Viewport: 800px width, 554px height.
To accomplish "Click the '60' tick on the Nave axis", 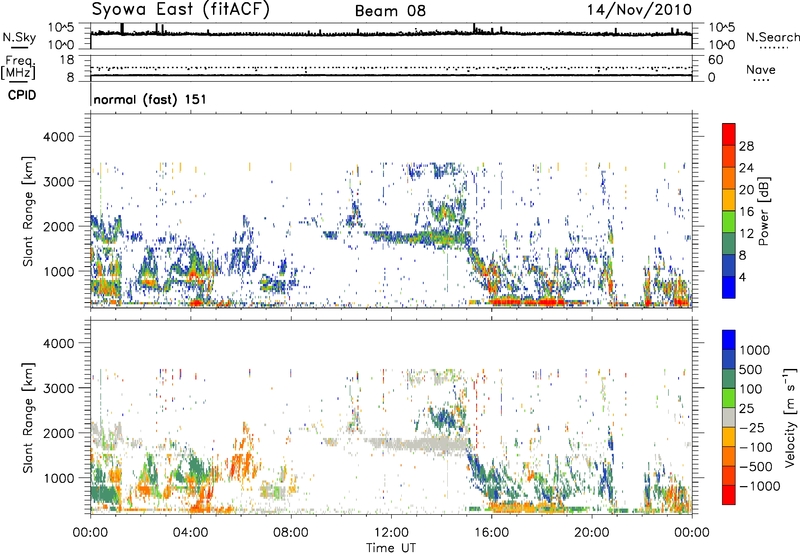I will pos(715,60).
